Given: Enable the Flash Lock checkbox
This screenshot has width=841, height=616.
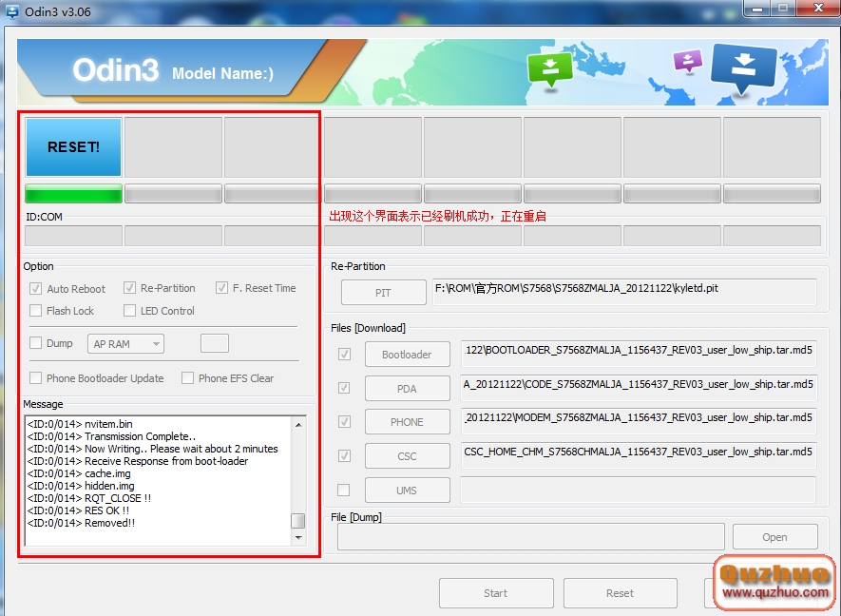Looking at the screenshot, I should [35, 311].
